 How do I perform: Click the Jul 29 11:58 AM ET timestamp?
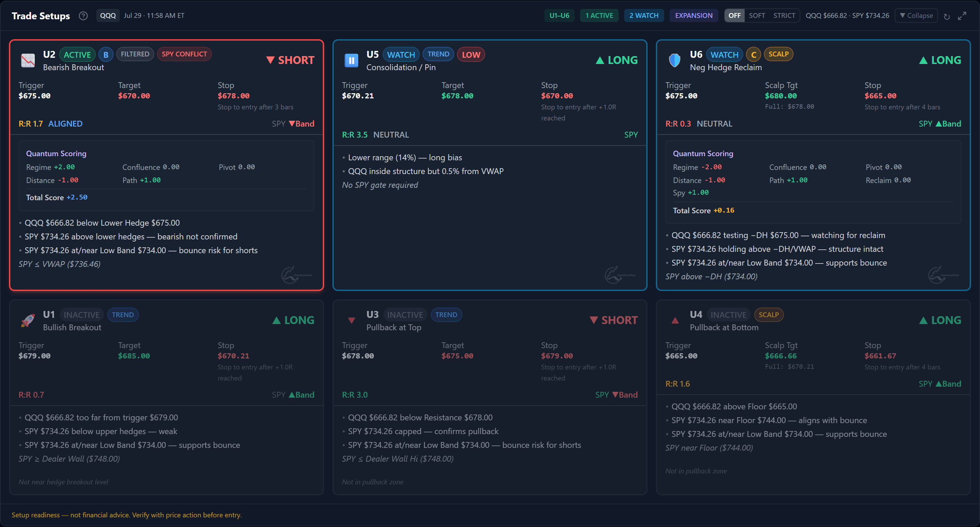(154, 15)
